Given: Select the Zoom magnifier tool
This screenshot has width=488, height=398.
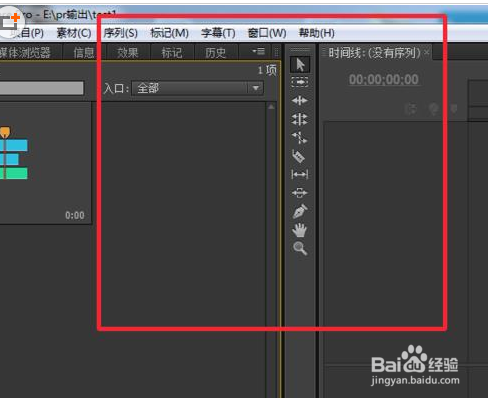Looking at the screenshot, I should [300, 248].
